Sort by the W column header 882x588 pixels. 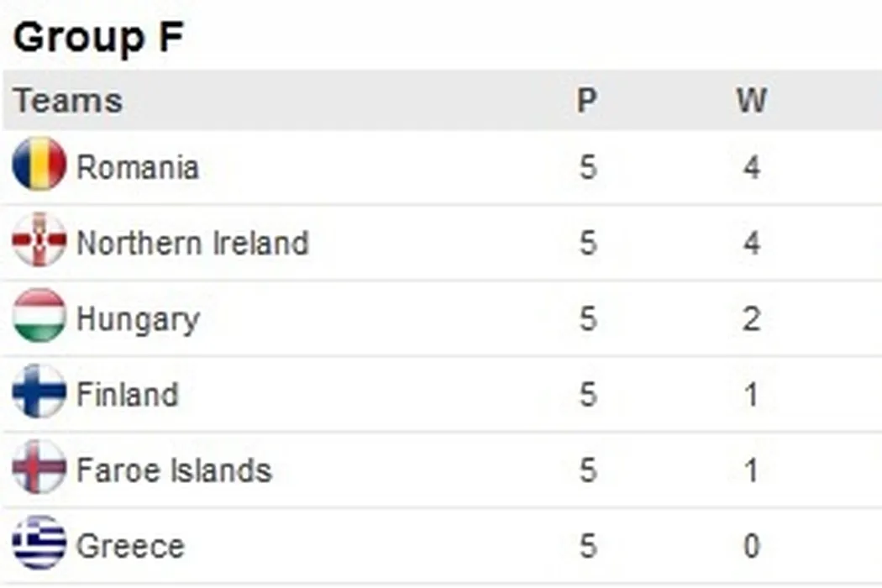tap(751, 101)
